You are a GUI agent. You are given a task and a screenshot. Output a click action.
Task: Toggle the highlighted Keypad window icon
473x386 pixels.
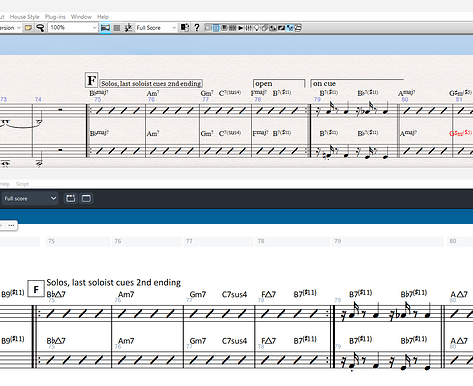pos(216,28)
